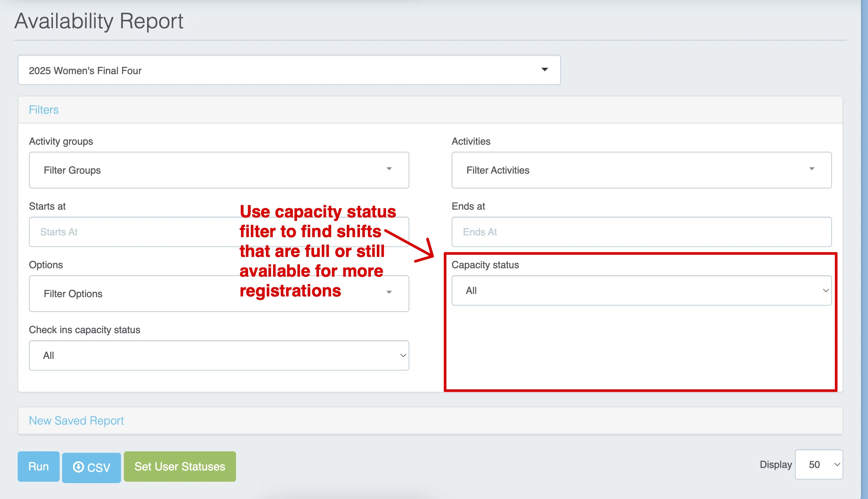868x499 pixels.
Task: Click the Display label
Action: pyautogui.click(x=776, y=464)
